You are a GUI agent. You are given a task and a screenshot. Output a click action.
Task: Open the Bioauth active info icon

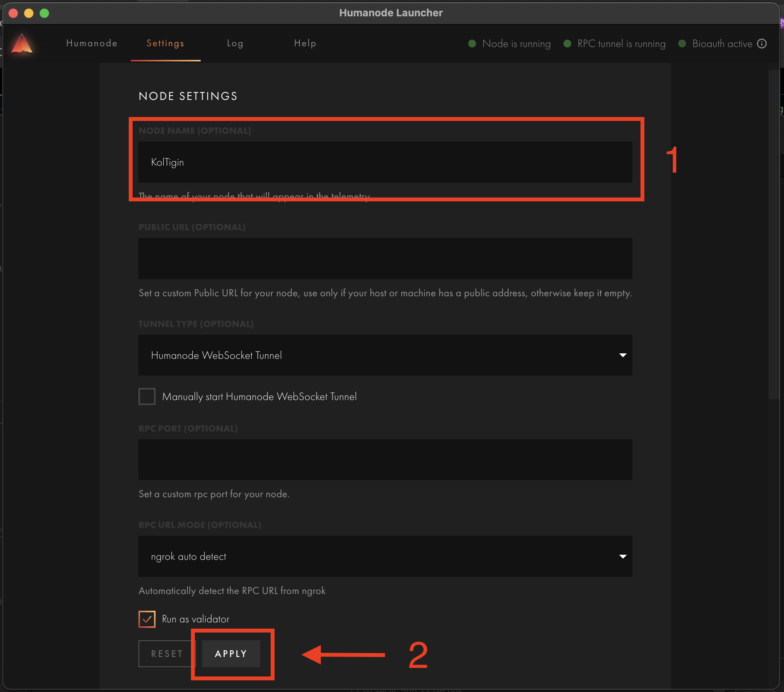[762, 44]
